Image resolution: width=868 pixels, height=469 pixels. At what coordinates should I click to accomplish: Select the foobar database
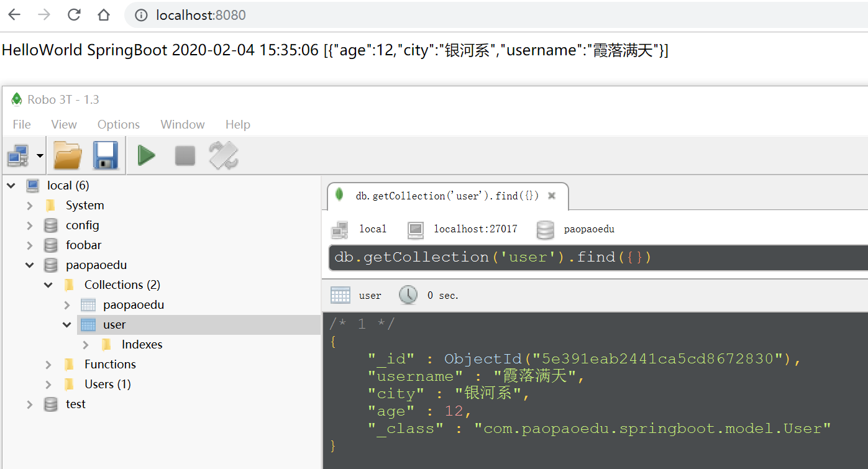click(83, 245)
